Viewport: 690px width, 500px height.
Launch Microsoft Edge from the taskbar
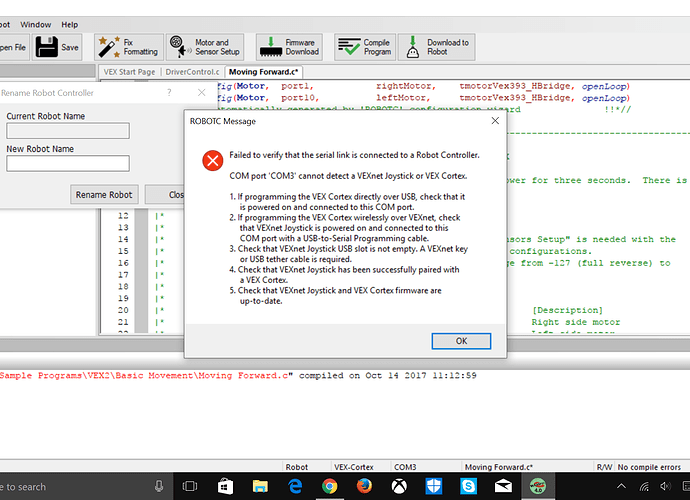295,486
